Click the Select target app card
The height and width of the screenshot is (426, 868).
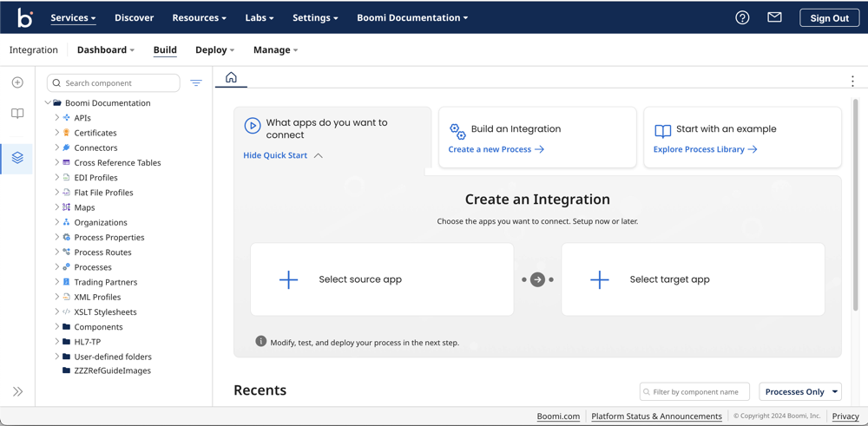pos(693,279)
